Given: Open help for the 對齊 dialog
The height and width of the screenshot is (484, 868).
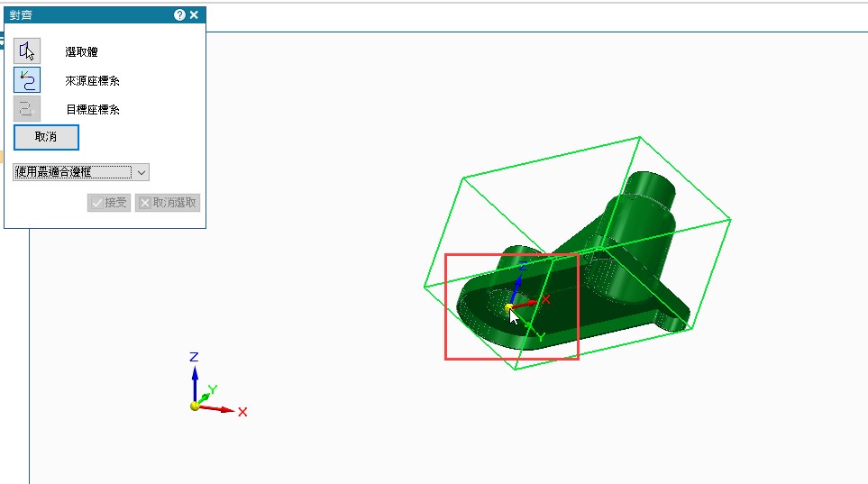Looking at the screenshot, I should click(x=179, y=15).
